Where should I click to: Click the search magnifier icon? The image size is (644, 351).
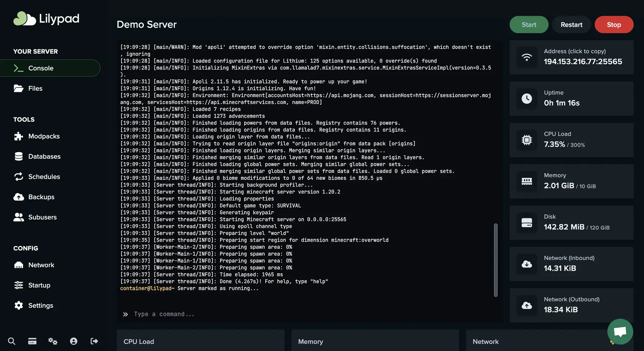coord(12,341)
